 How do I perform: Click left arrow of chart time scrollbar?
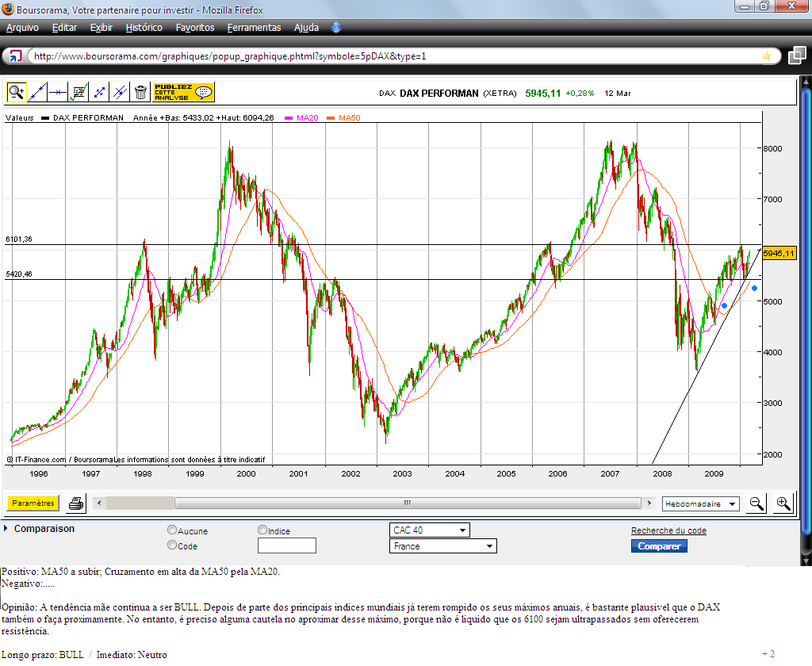(x=99, y=503)
